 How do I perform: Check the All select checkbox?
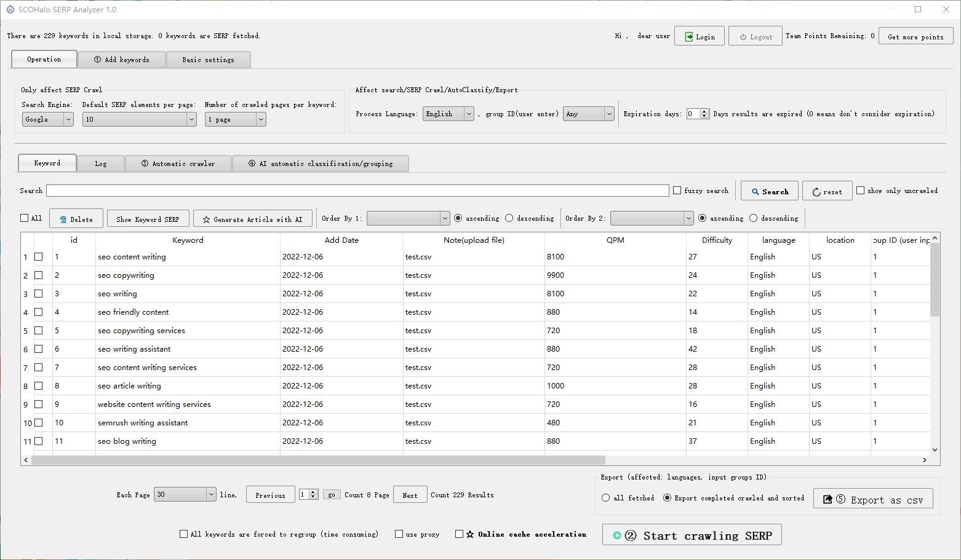coord(25,218)
